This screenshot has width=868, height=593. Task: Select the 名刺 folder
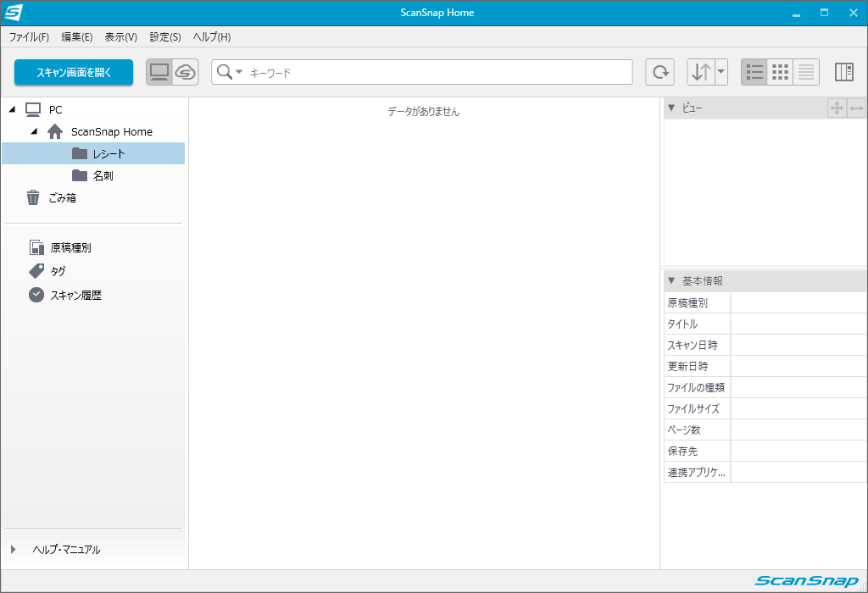coord(103,175)
